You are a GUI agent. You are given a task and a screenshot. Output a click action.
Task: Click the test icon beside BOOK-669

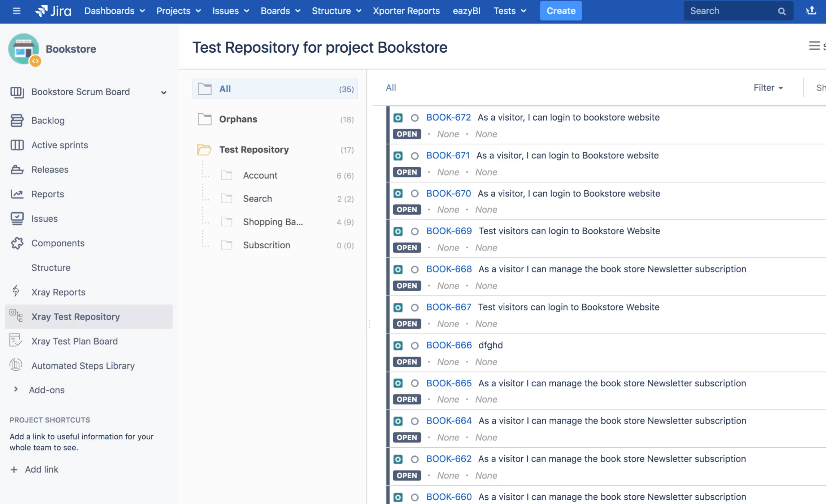398,231
